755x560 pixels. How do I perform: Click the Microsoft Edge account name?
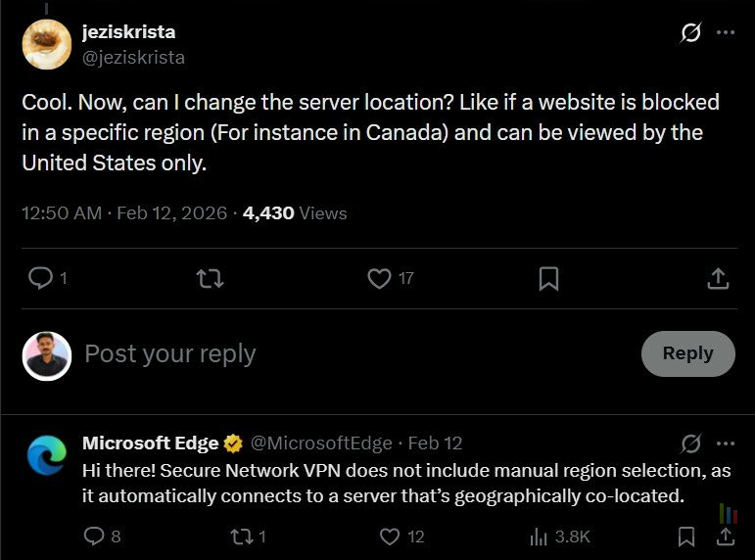151,443
